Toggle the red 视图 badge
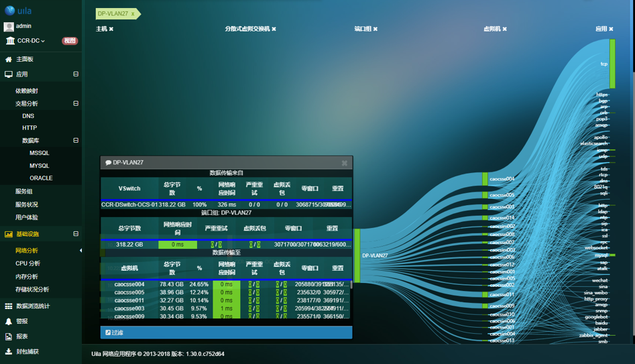The height and width of the screenshot is (364, 635). (x=70, y=41)
